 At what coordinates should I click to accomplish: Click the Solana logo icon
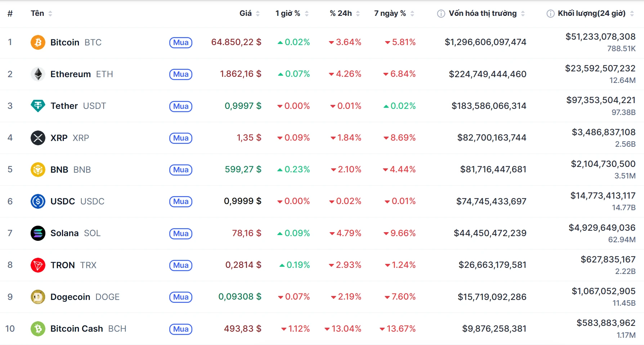[38, 233]
